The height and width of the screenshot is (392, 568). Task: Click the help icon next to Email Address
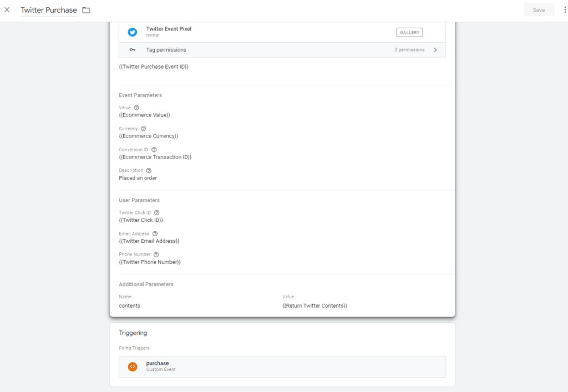point(155,234)
